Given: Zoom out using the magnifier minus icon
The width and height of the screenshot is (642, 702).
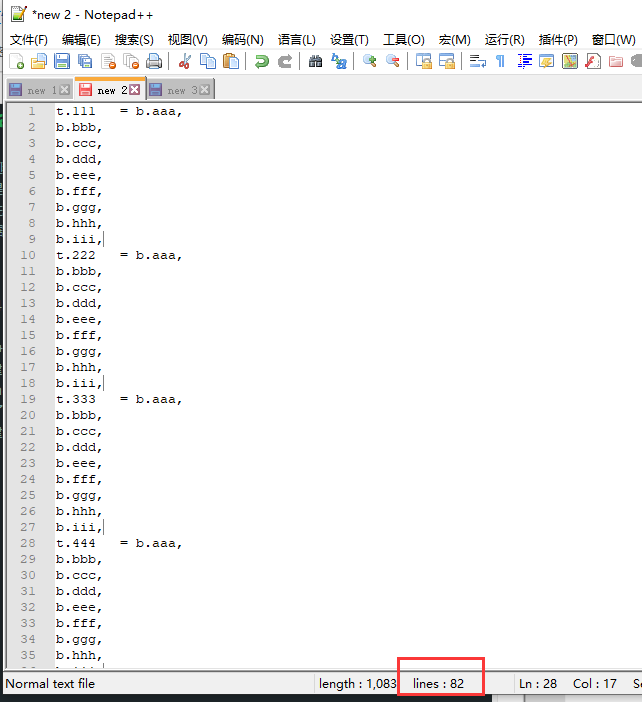Looking at the screenshot, I should [393, 61].
